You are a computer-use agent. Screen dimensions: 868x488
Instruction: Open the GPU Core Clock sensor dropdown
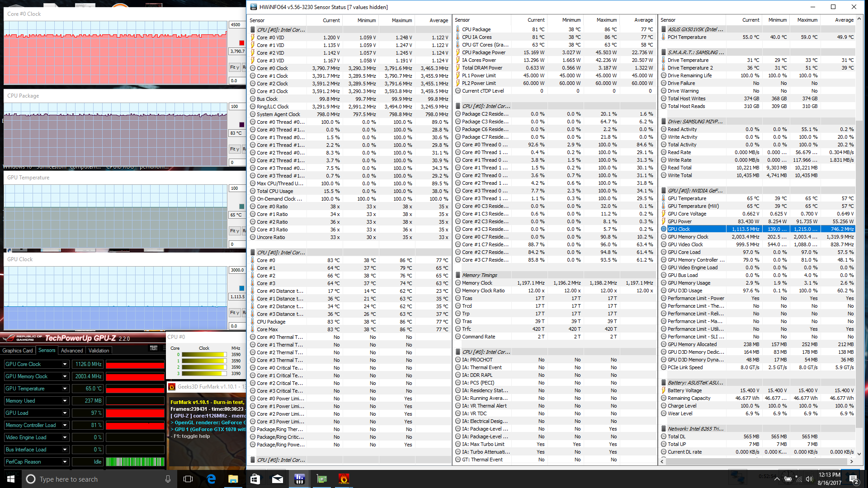pos(65,364)
